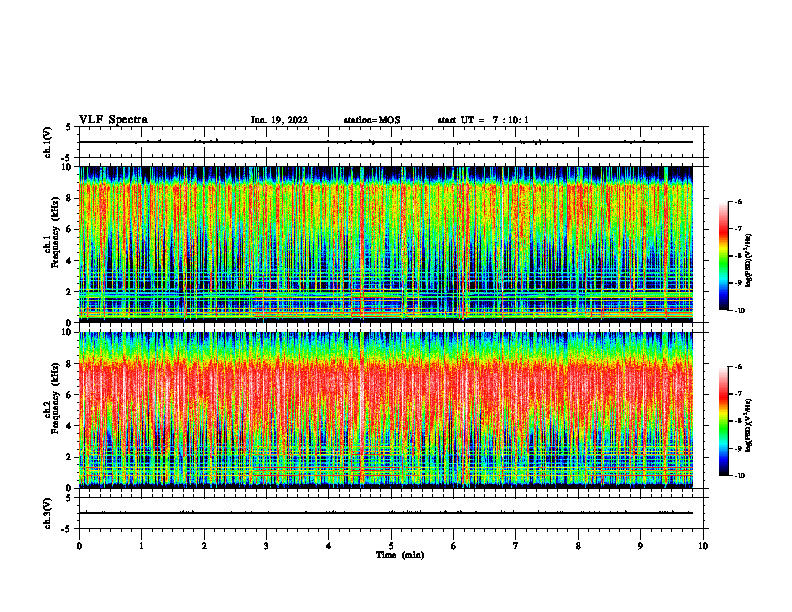Viewport: 792px width, 612px height.
Task: Click time axis tick label "5"
Action: [391, 546]
